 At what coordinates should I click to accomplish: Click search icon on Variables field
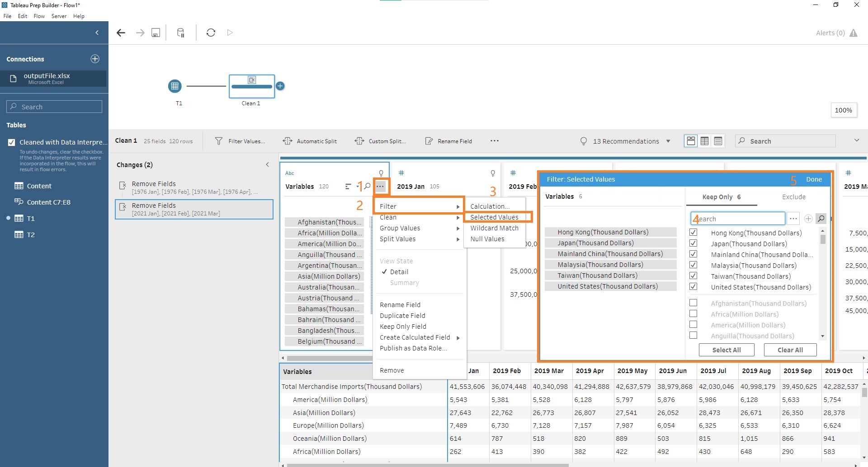pyautogui.click(x=367, y=186)
